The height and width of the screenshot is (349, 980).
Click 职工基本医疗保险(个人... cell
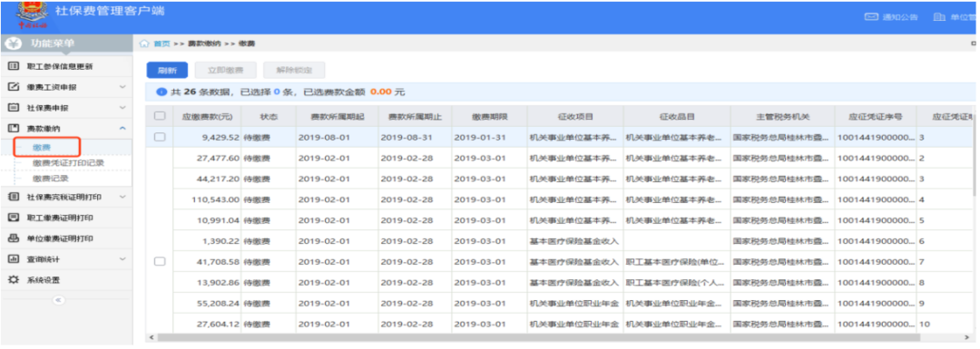676,283
